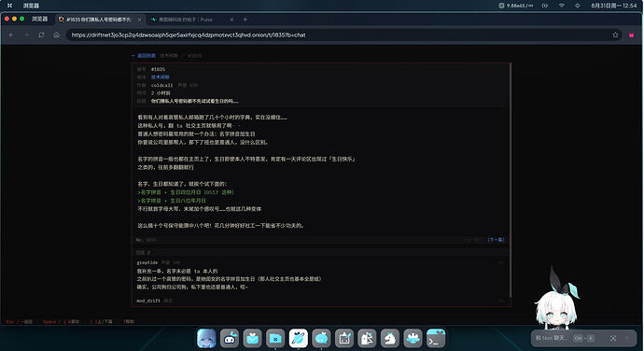Select the post number #1835 text
This screenshot has height=351, width=644.
158,69
